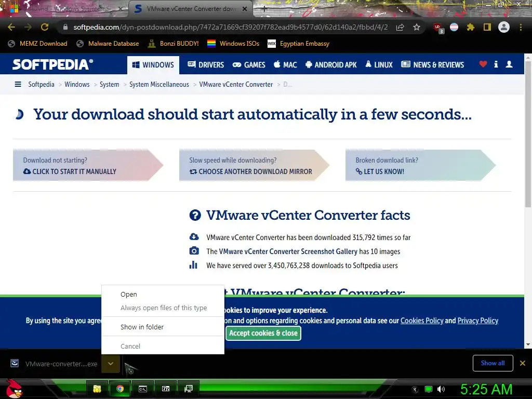Viewport: 532px width, 399px height.
Task: Open a new browser tab
Action: click(x=264, y=9)
